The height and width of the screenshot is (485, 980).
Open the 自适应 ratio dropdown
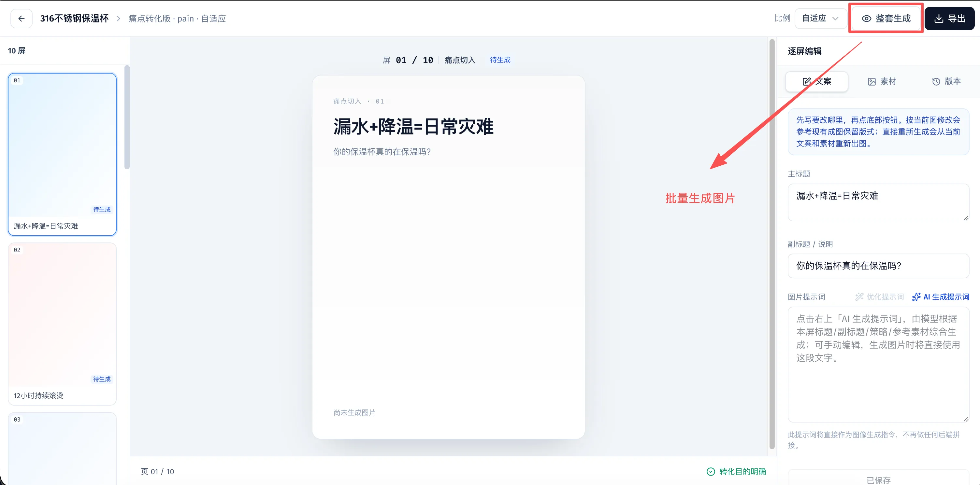[x=820, y=18]
